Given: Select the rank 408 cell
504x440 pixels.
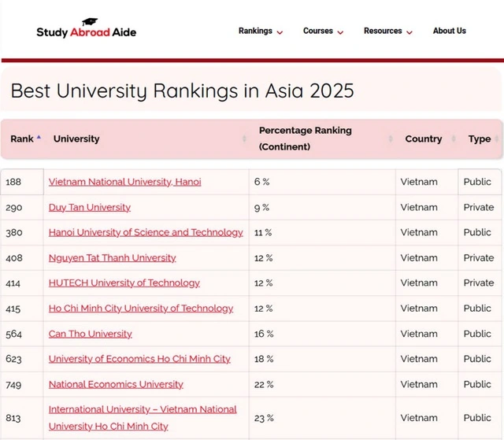Looking at the screenshot, I should (22, 257).
